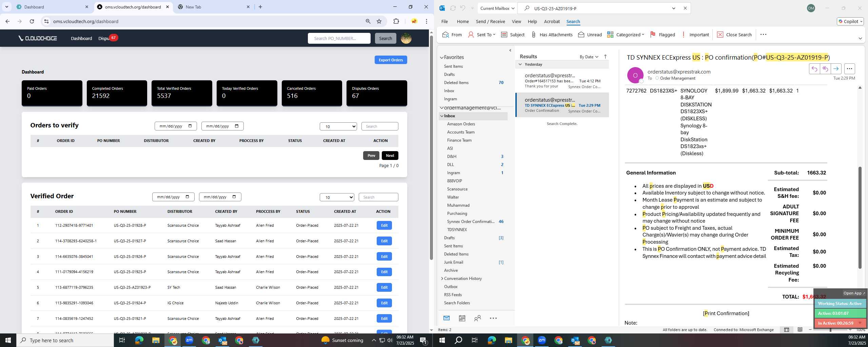
Task: Open Windows Start menu on left taskbar
Action: pyautogui.click(x=8, y=340)
